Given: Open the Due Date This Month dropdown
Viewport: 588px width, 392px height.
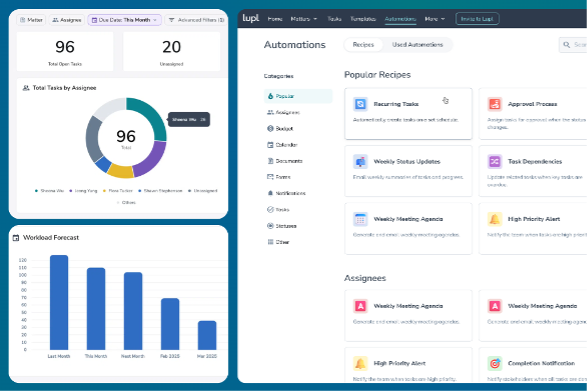Looking at the screenshot, I should (124, 20).
